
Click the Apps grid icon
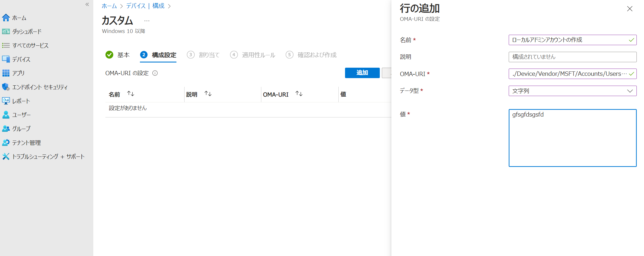click(6, 73)
